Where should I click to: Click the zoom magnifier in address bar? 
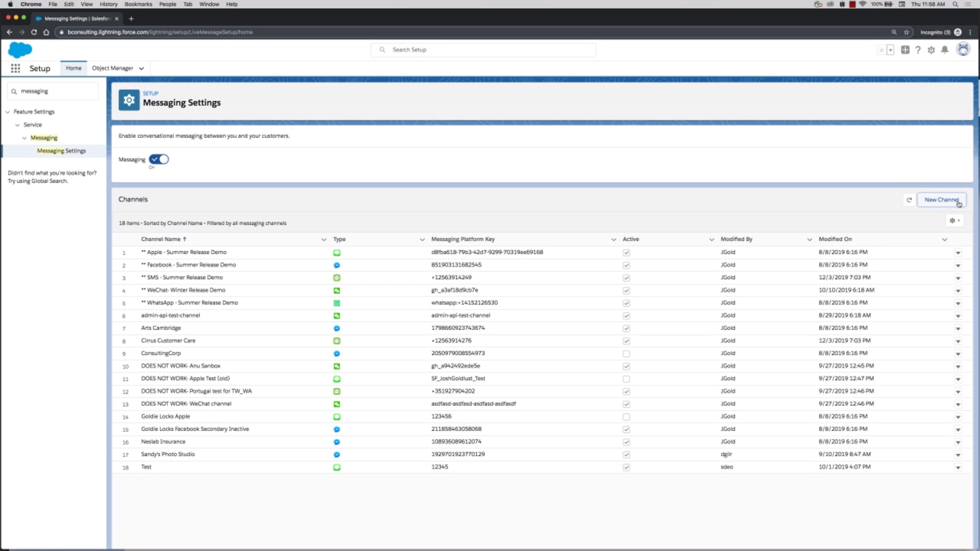coord(894,32)
